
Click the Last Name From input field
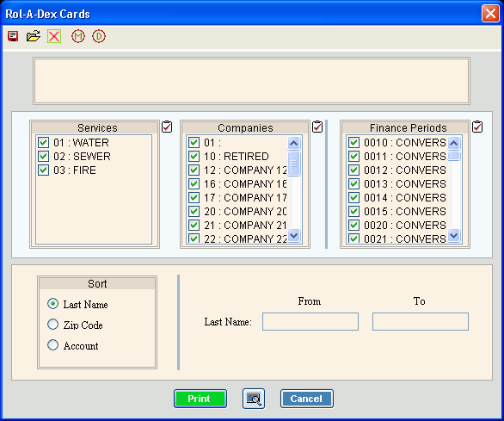click(310, 321)
